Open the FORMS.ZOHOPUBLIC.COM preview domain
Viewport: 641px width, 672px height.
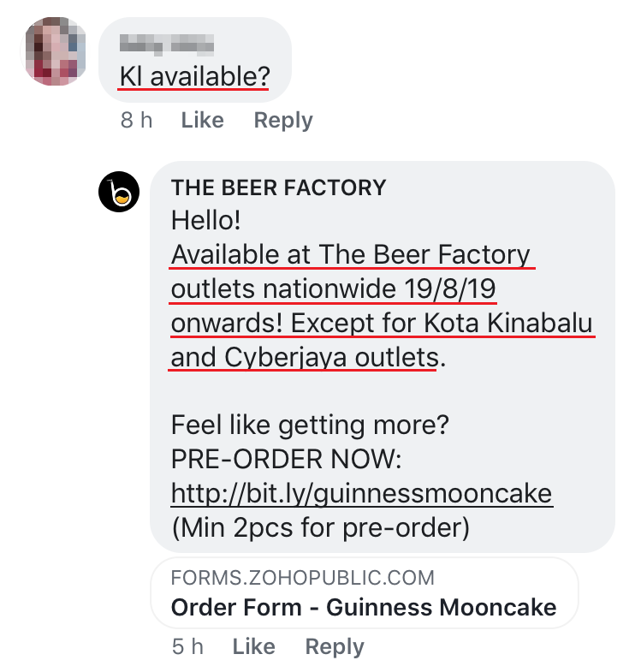pos(302,578)
